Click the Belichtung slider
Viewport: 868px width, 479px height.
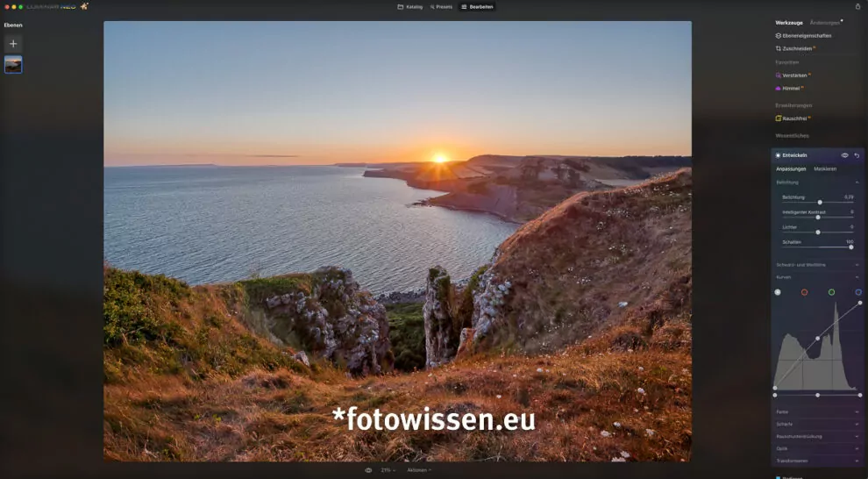818,203
